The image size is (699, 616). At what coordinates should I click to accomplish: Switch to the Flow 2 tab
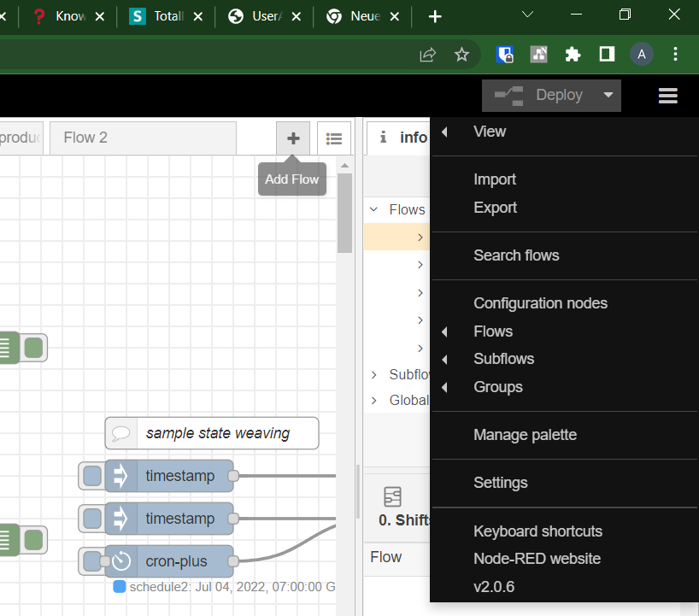(142, 138)
